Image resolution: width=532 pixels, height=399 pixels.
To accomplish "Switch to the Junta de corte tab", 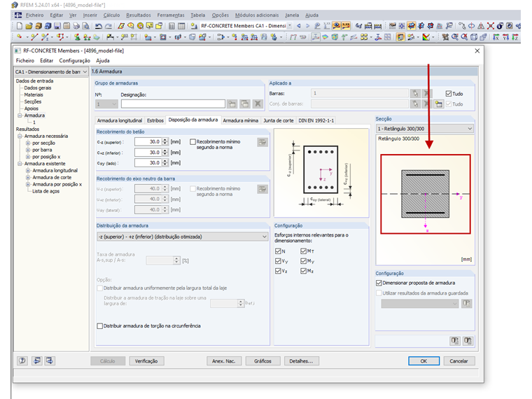I will pos(278,120).
